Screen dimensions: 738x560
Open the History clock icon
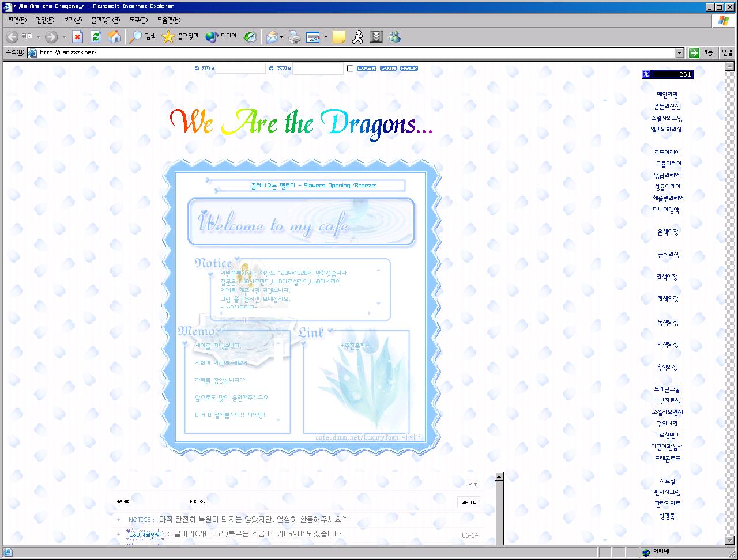click(250, 37)
